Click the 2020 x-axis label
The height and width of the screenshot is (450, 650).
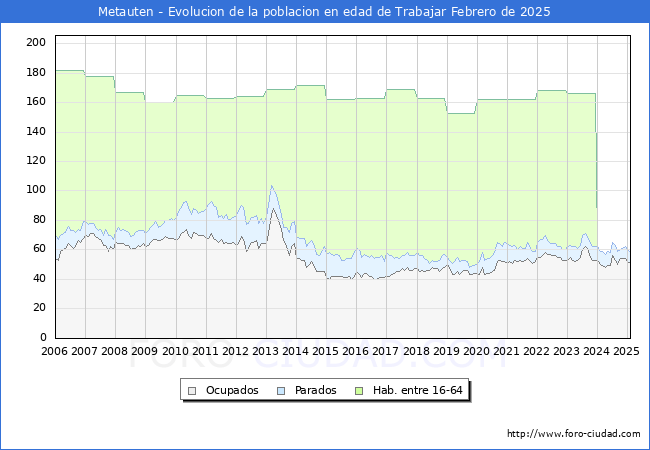click(x=476, y=351)
